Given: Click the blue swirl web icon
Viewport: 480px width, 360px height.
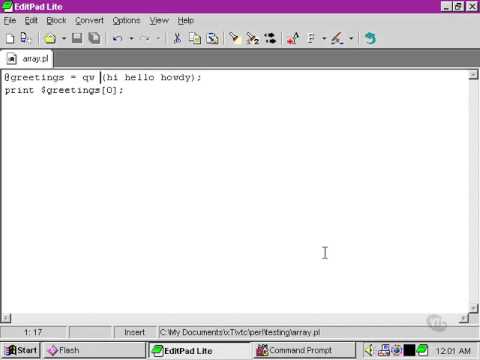Looking at the screenshot, I should [370, 39].
